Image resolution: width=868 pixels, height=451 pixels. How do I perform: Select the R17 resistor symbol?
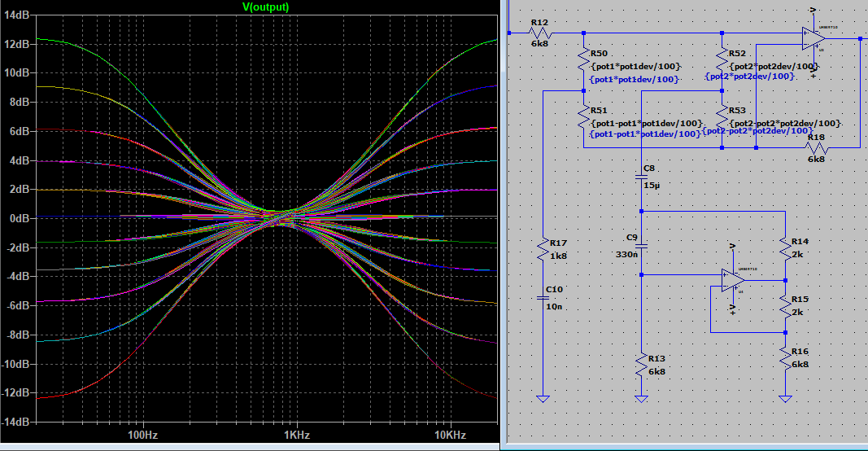coord(543,249)
